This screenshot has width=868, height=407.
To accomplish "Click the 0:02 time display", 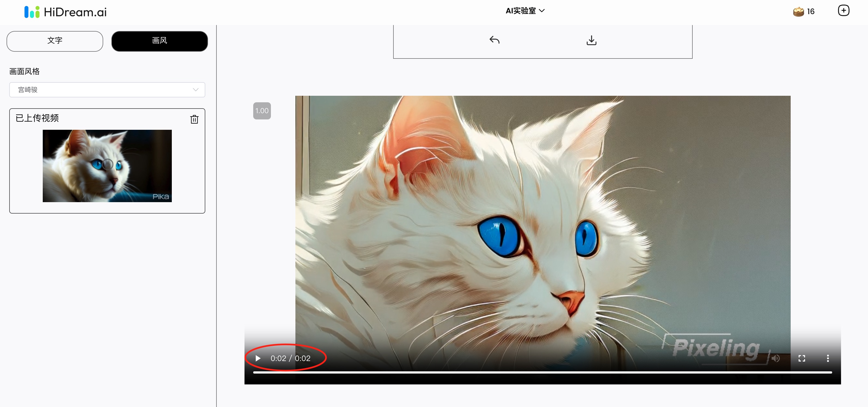I will coord(290,358).
